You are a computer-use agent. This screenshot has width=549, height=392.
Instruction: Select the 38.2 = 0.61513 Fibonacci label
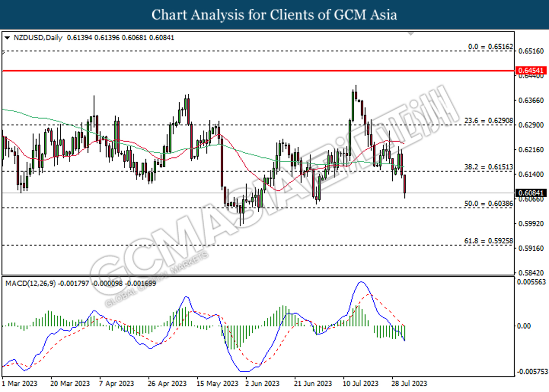tap(489, 167)
